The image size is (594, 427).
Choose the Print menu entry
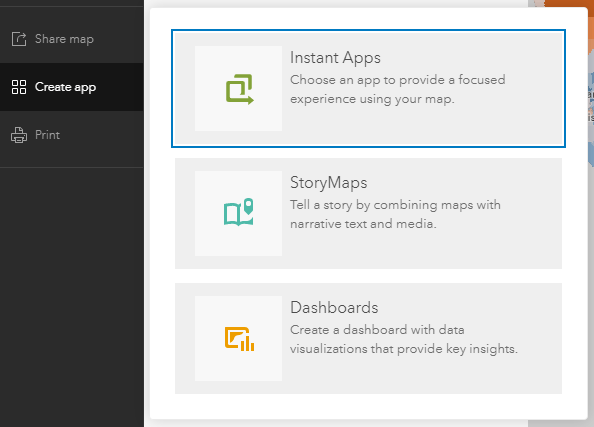(x=72, y=135)
